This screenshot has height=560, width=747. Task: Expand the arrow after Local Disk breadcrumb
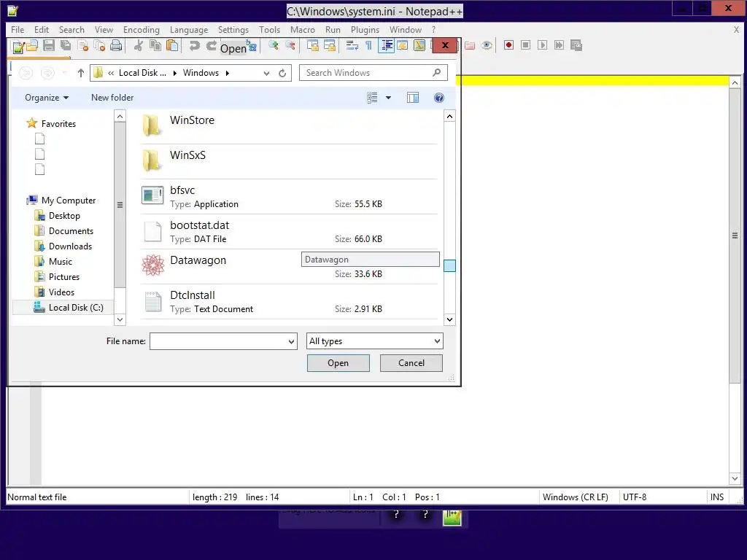175,73
